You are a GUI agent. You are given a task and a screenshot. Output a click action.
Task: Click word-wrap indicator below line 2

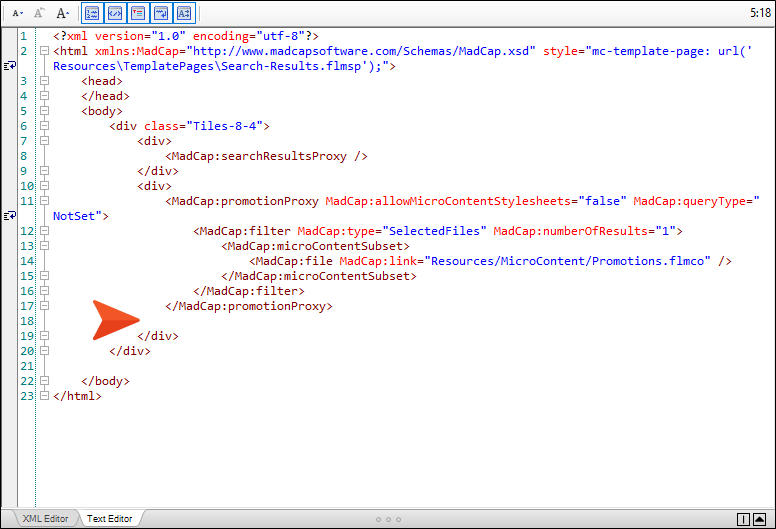pos(10,65)
